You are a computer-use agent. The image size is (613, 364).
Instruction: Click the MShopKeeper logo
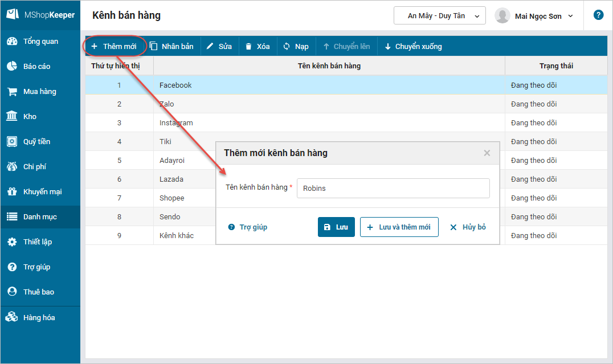40,15
